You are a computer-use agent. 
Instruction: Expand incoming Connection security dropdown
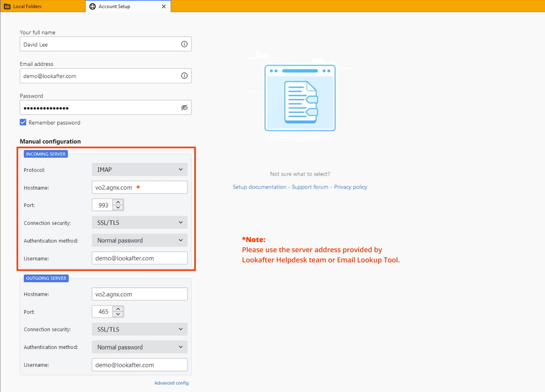[140, 222]
